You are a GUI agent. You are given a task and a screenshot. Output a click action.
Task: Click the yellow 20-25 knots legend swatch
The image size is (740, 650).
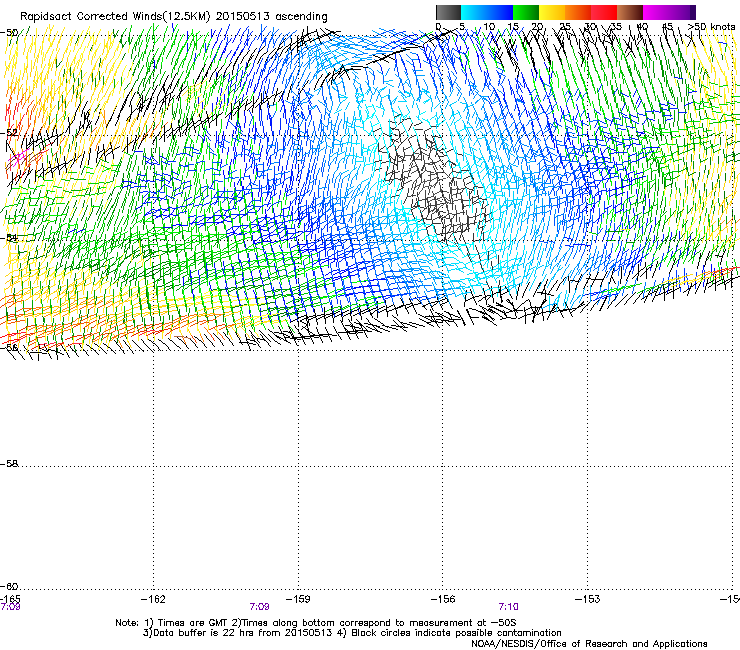pos(552,13)
